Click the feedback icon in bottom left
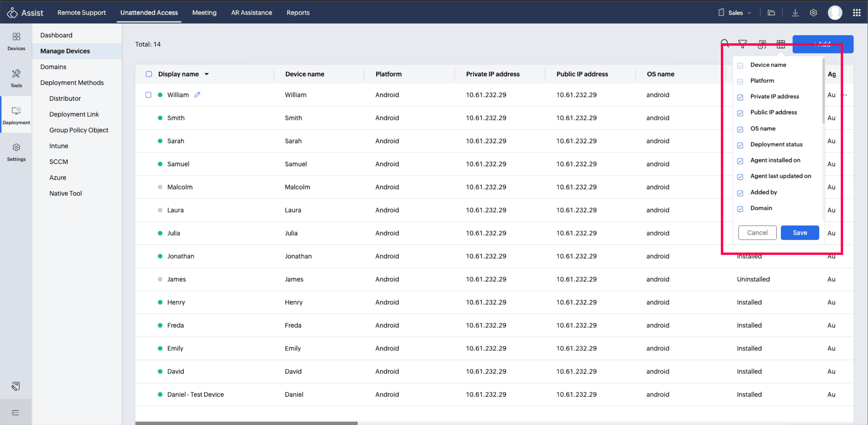 16,386
